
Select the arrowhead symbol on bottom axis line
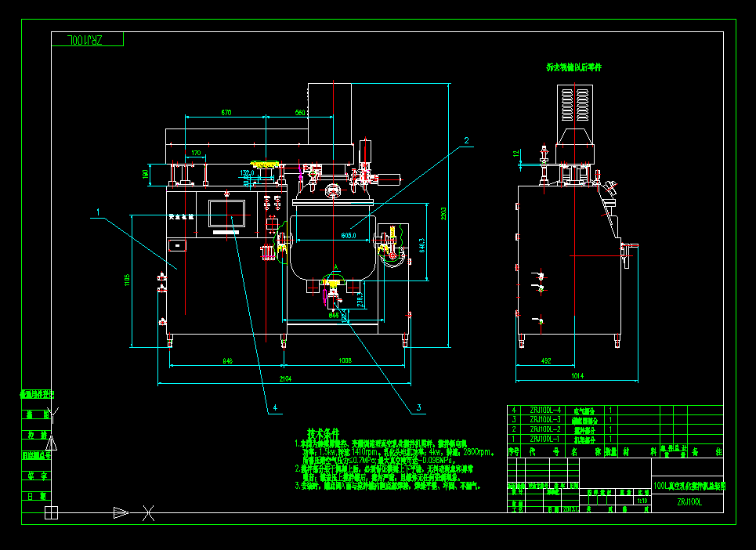(x=121, y=513)
